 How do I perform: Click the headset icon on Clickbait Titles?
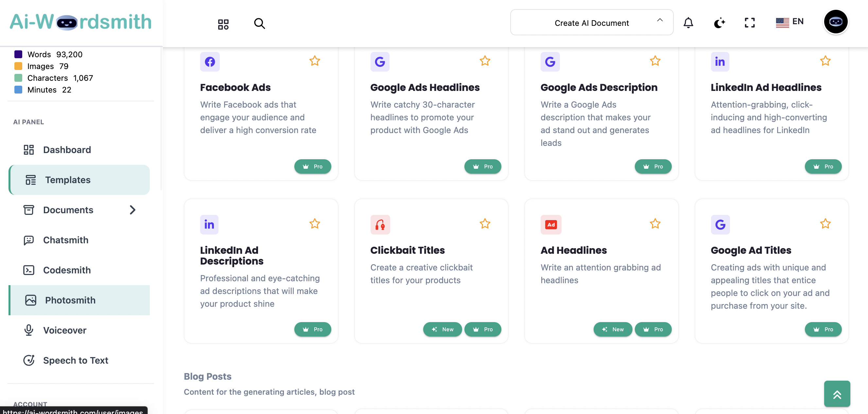point(380,225)
